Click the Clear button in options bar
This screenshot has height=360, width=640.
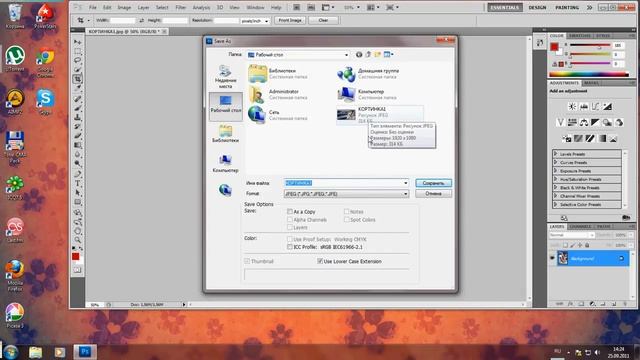(x=323, y=20)
